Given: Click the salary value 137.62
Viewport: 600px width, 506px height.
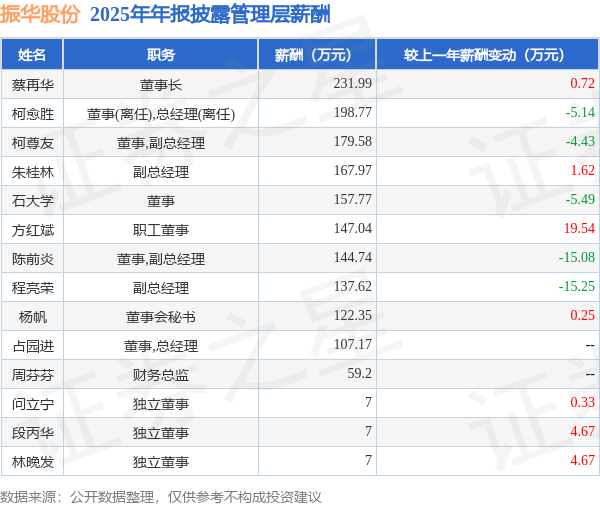Looking at the screenshot, I should 352,286.
